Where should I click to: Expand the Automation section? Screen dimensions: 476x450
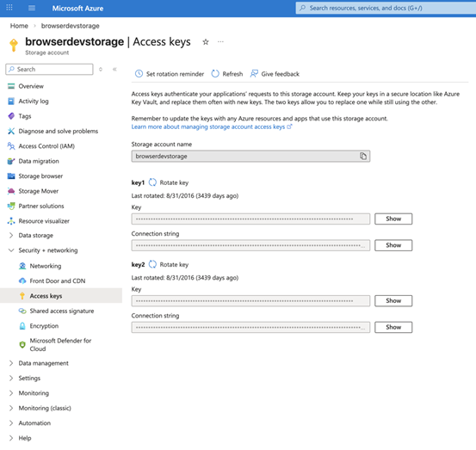coord(11,423)
